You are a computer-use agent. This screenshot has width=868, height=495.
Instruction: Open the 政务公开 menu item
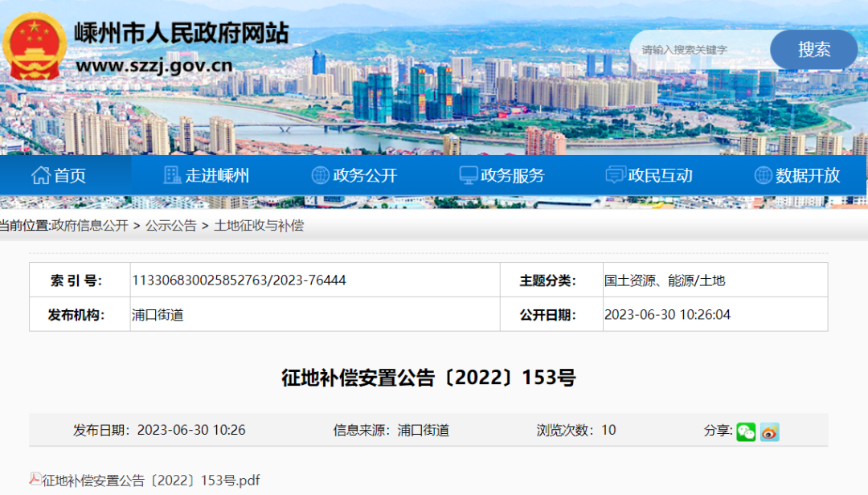[x=365, y=175]
